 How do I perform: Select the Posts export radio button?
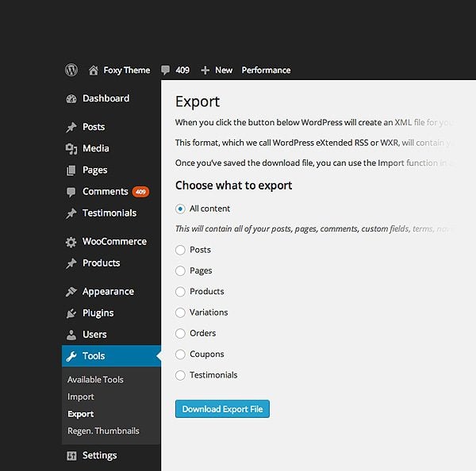(180, 250)
